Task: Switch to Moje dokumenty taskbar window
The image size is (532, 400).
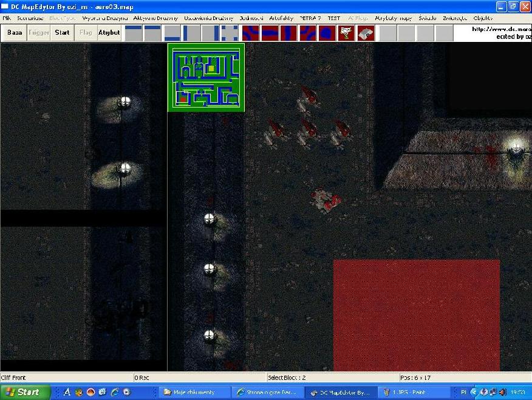Action: [194, 392]
